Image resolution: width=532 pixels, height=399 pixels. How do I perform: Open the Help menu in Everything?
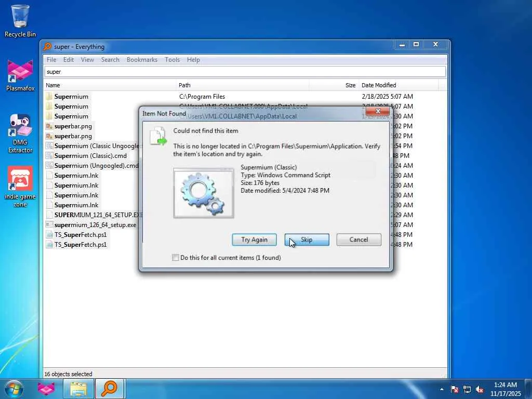point(193,60)
